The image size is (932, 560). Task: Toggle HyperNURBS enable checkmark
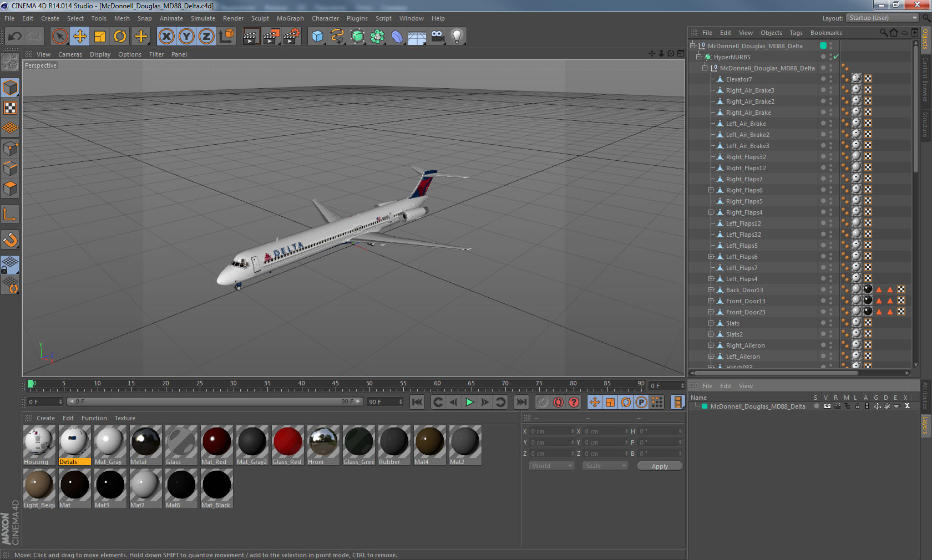coord(836,57)
